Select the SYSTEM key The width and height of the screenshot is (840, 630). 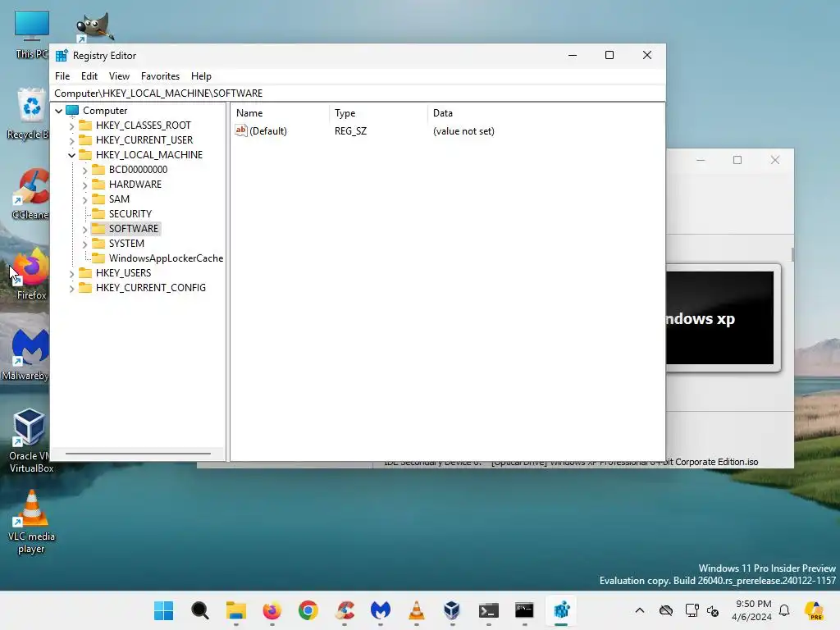(126, 243)
